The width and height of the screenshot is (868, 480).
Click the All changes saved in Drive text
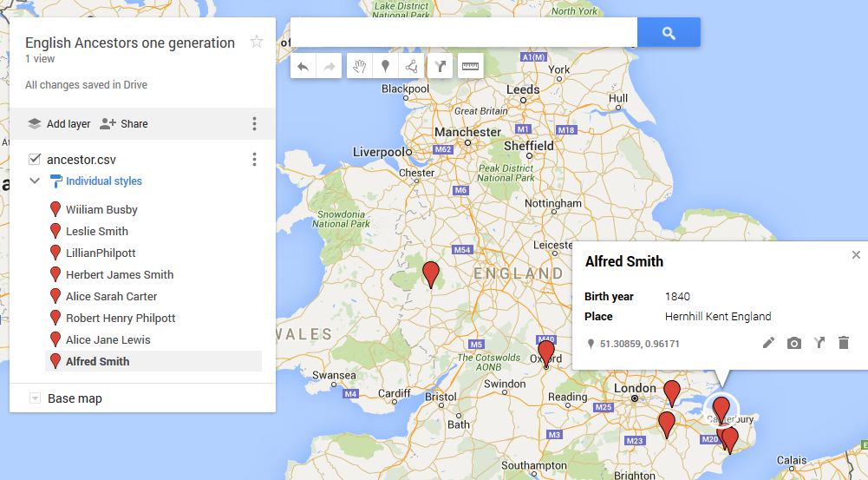tap(87, 85)
